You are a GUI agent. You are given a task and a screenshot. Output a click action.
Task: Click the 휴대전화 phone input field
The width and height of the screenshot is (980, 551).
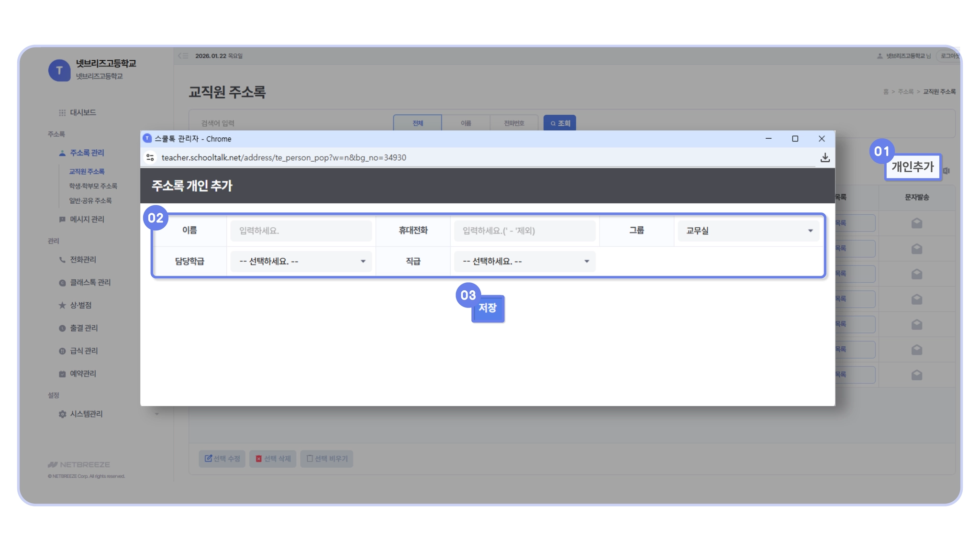pos(524,231)
